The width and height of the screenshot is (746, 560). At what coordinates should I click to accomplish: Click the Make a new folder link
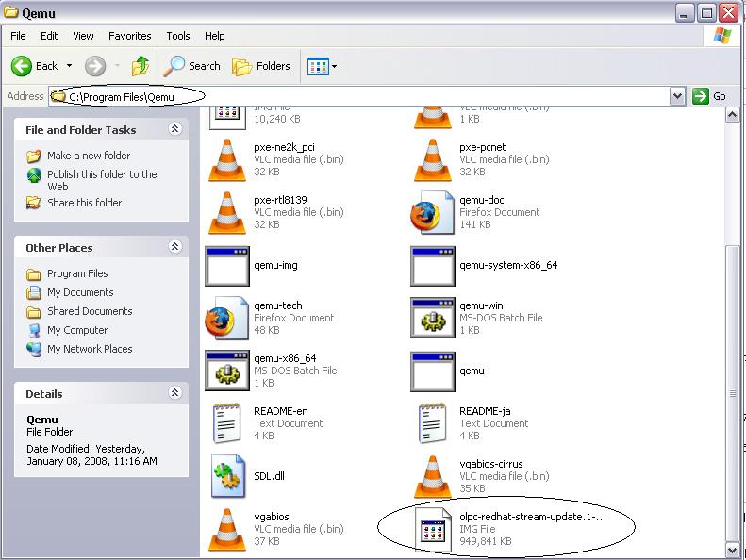(x=89, y=156)
